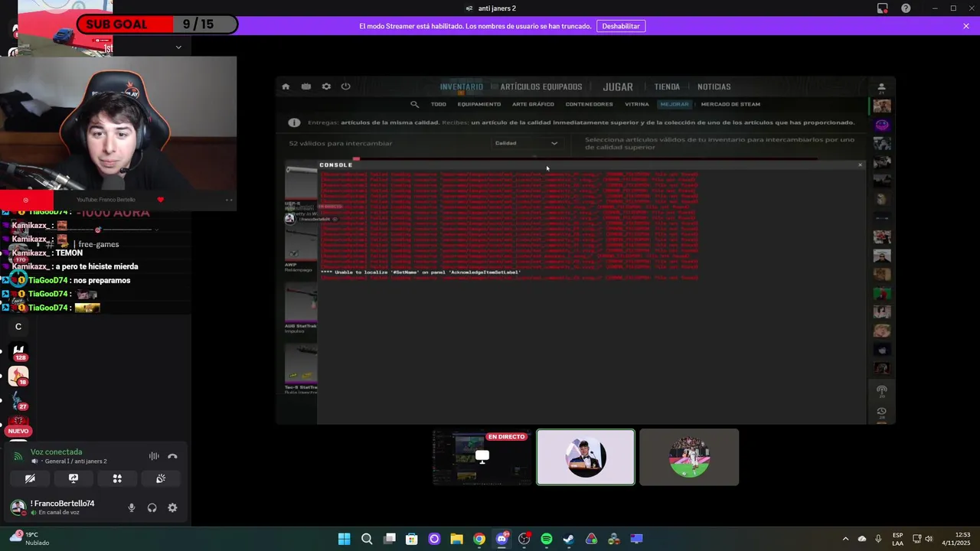
Task: Open Steam from the taskbar
Action: pos(569,539)
